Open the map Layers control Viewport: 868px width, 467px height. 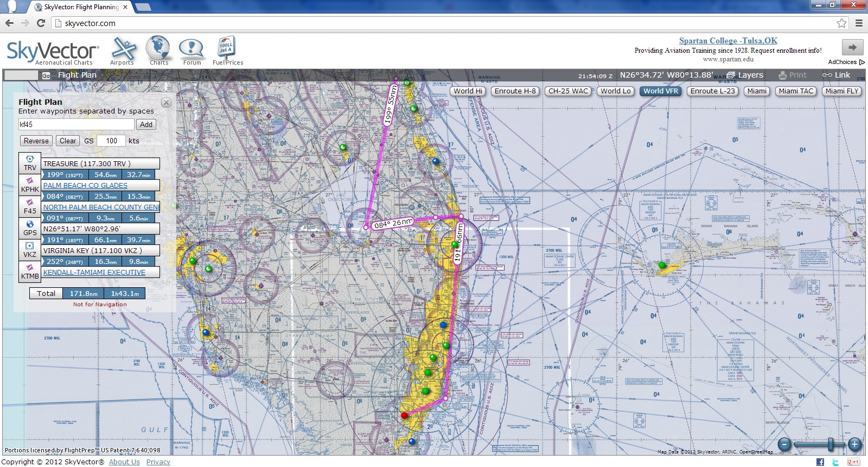coord(745,75)
